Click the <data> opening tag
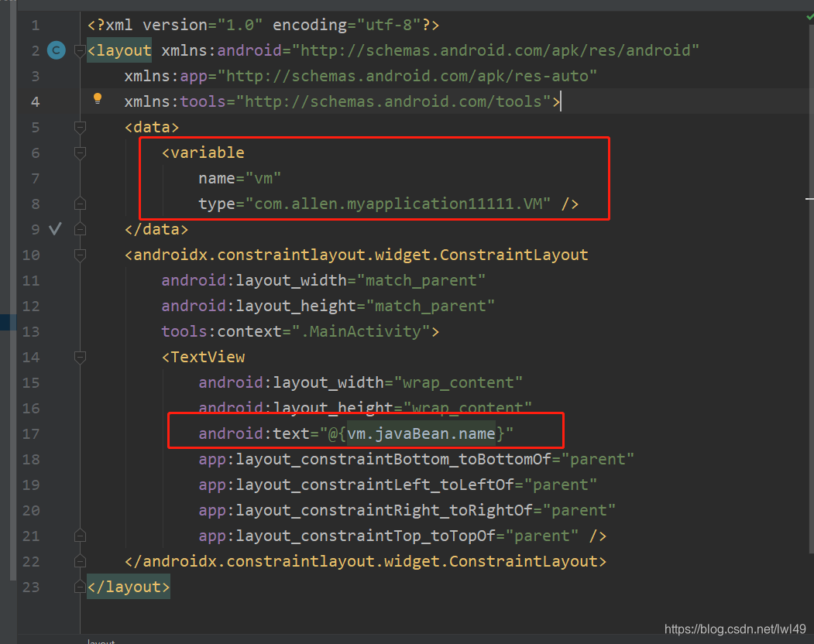 [x=152, y=127]
